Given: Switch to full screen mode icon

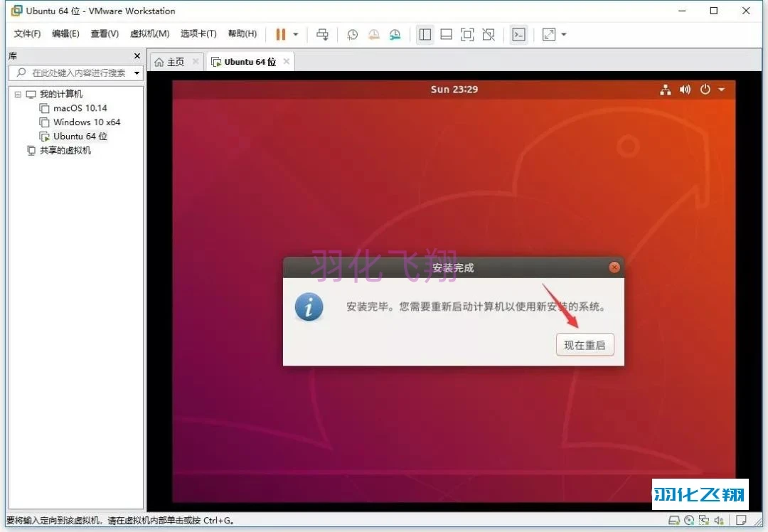Looking at the screenshot, I should pyautogui.click(x=467, y=34).
